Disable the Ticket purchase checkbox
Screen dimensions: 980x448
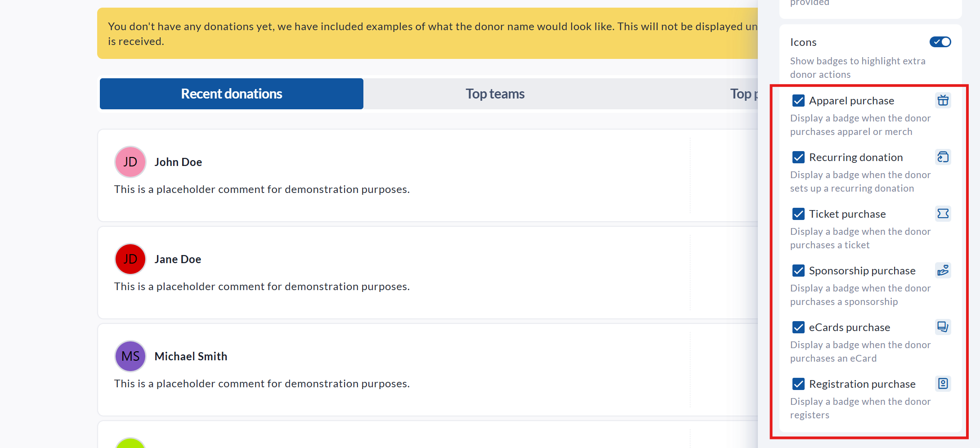[798, 214]
